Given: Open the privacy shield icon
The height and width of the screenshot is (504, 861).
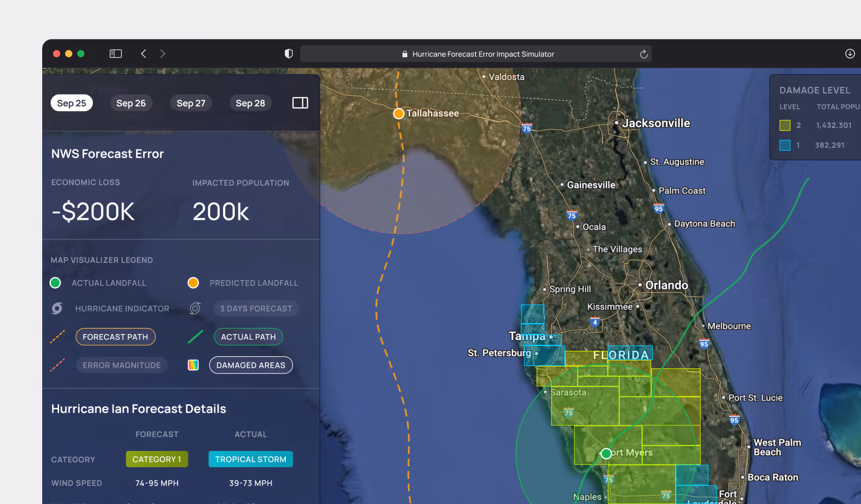Looking at the screenshot, I should [x=289, y=53].
